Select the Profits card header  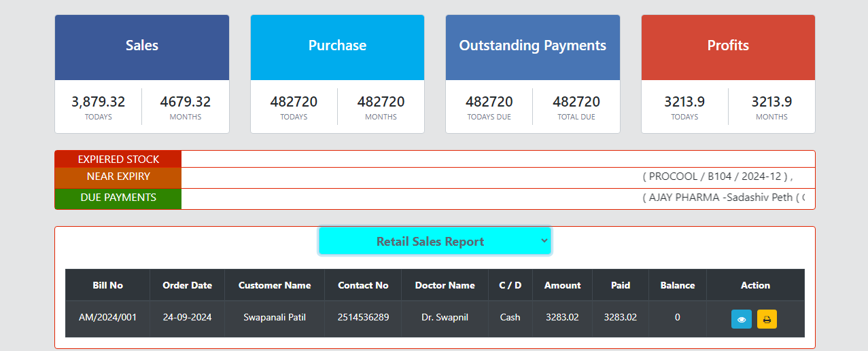pos(728,46)
